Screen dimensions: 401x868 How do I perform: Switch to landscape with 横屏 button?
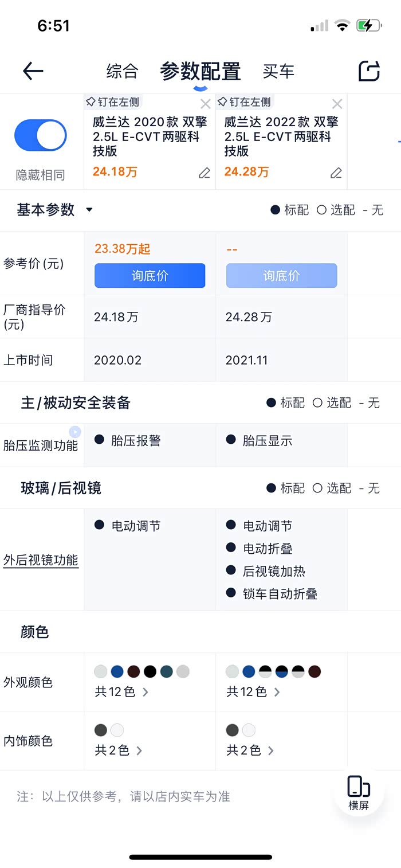[359, 792]
